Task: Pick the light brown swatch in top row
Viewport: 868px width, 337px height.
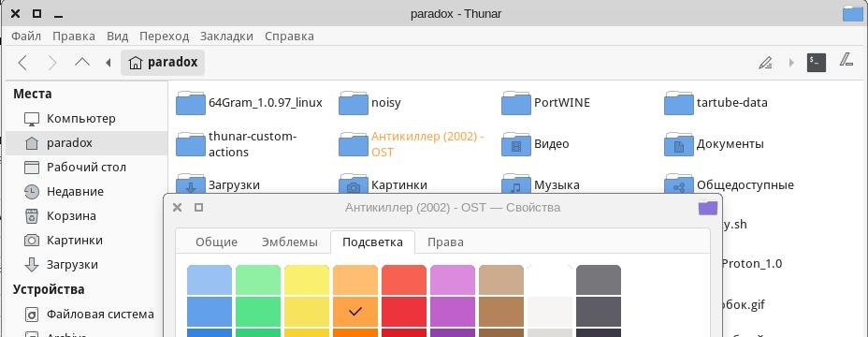Action: tap(501, 280)
